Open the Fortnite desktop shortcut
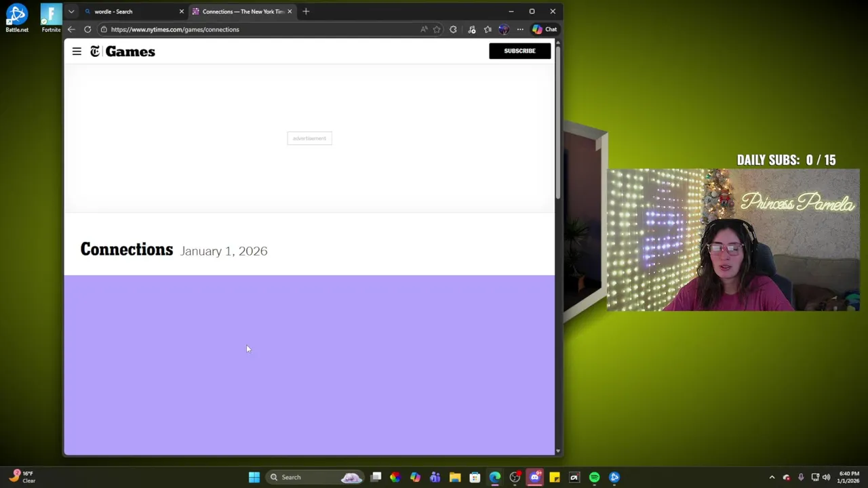 pyautogui.click(x=51, y=18)
